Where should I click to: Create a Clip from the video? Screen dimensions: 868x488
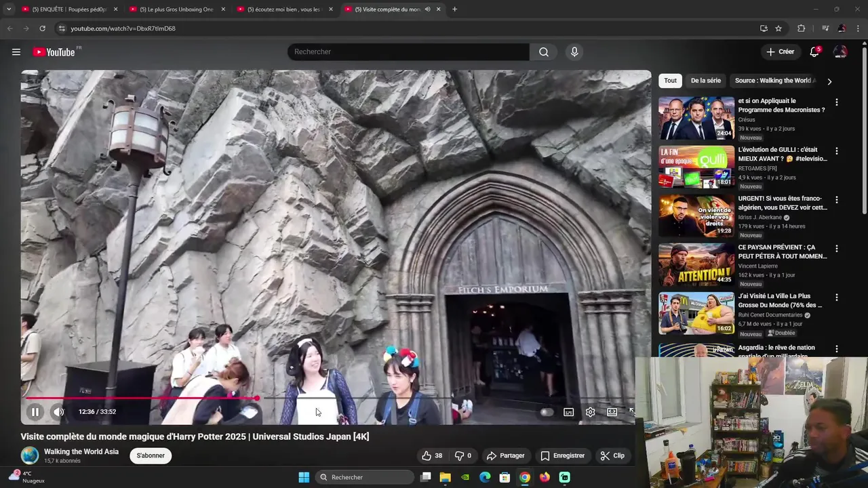click(612, 455)
